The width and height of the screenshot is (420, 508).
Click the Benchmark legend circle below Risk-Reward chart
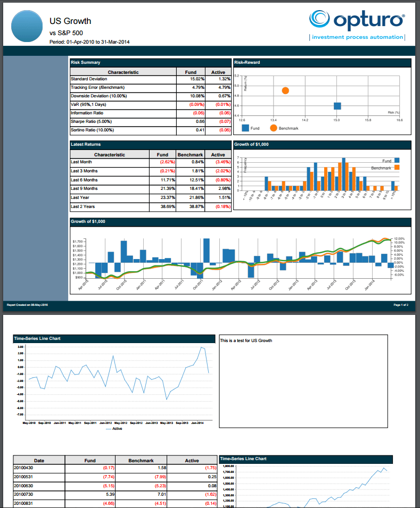tap(273, 128)
